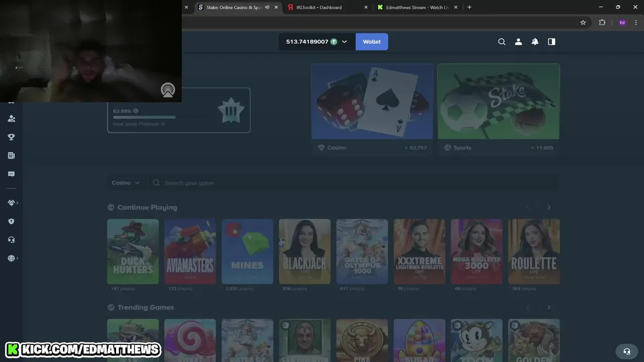This screenshot has height=362, width=644.
Task: Open the balance currency dropdown
Action: pyautogui.click(x=344, y=42)
